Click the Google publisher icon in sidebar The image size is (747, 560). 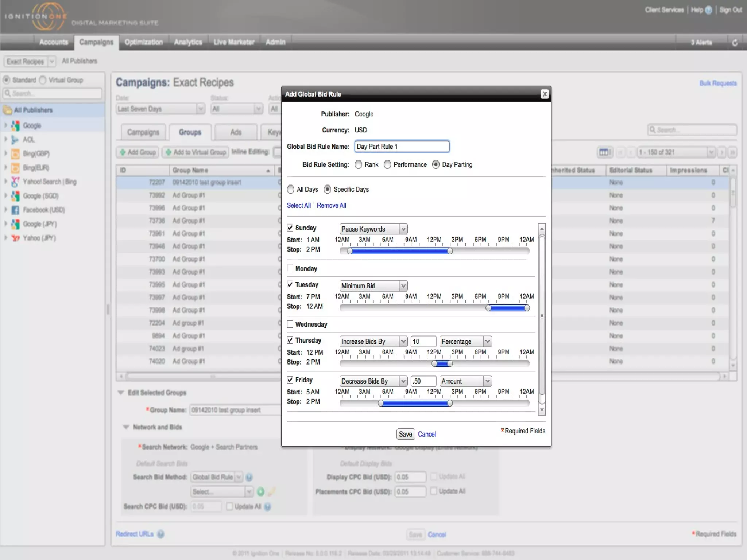click(15, 125)
